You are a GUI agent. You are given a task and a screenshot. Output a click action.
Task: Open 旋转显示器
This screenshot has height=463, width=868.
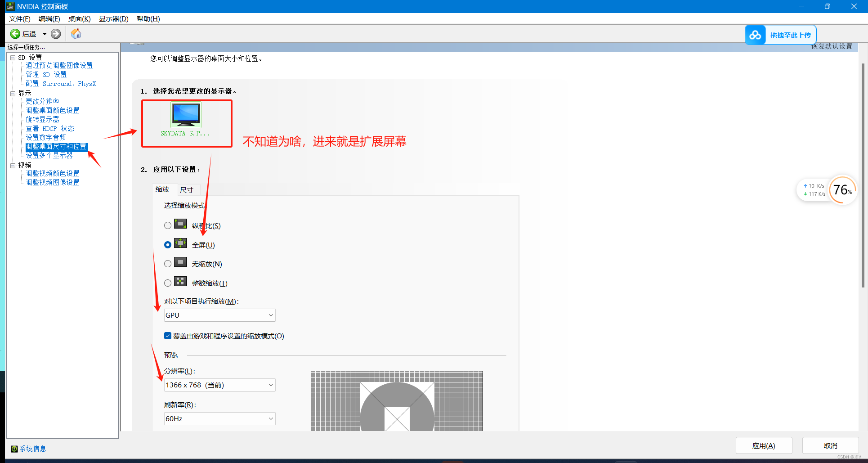[42, 120]
